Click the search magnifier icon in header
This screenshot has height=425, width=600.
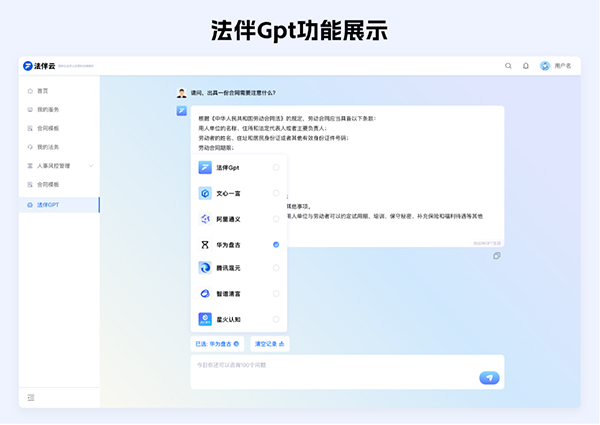pyautogui.click(x=508, y=66)
